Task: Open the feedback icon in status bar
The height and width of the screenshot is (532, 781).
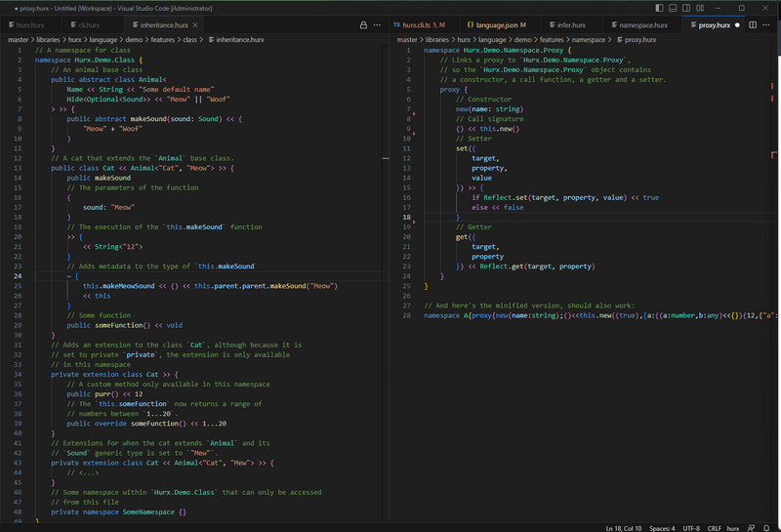Action: pyautogui.click(x=752, y=528)
